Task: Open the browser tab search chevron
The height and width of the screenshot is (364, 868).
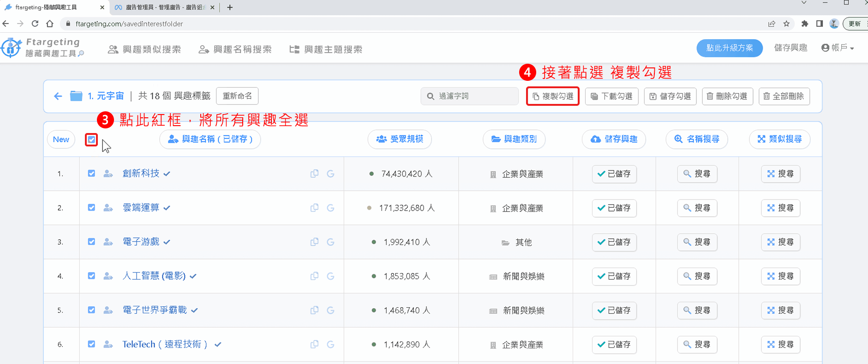Action: click(804, 3)
